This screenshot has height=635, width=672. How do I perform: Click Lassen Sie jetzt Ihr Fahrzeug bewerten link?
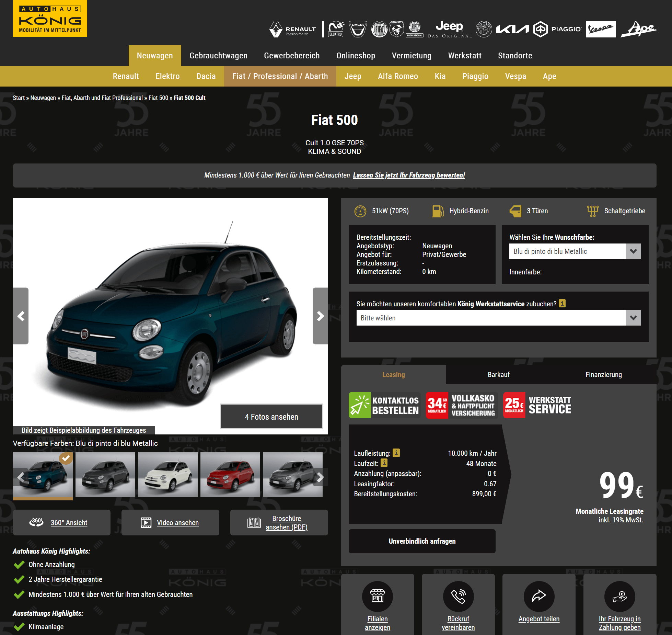[x=409, y=175]
